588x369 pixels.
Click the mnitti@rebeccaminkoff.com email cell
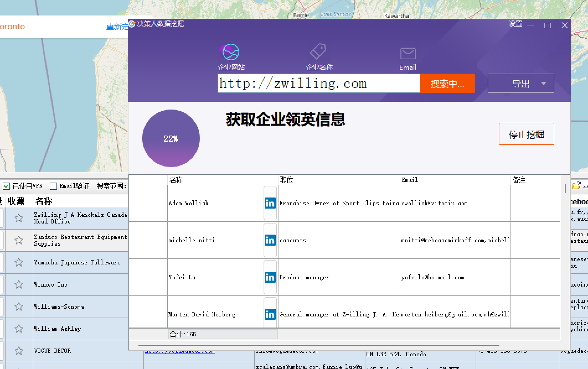pyautogui.click(x=455, y=240)
